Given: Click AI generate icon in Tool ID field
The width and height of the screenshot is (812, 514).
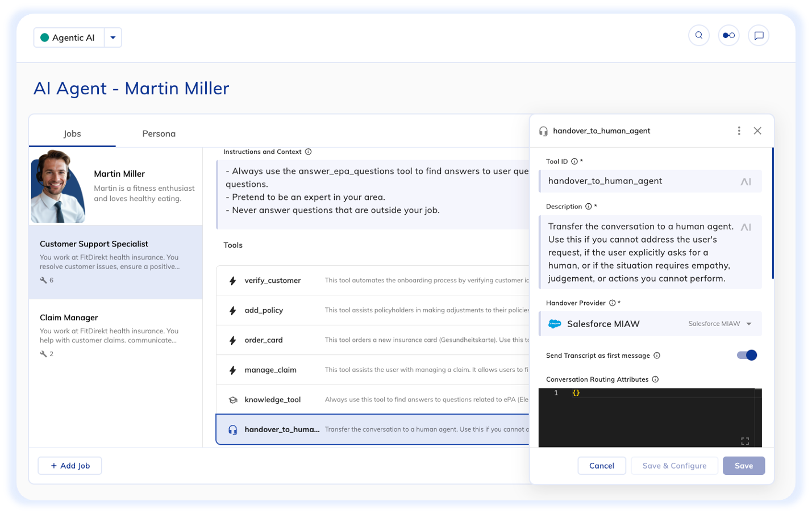Looking at the screenshot, I should 746,182.
